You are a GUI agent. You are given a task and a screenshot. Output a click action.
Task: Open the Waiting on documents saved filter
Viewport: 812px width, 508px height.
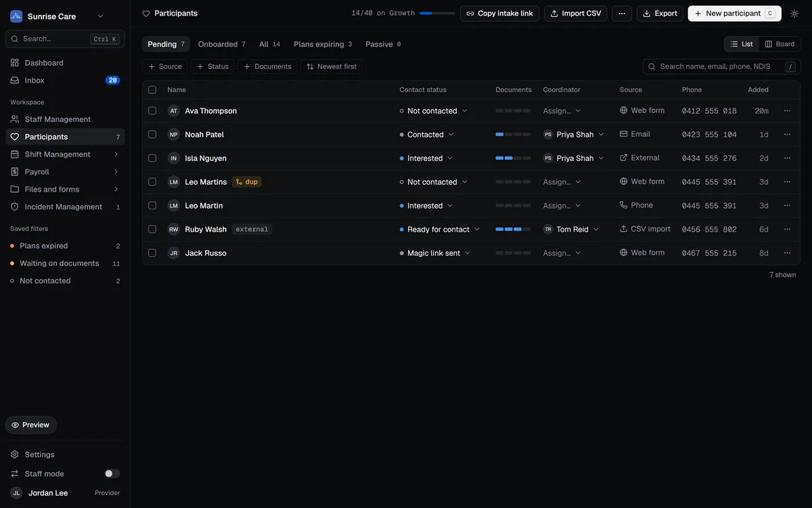(x=65, y=263)
